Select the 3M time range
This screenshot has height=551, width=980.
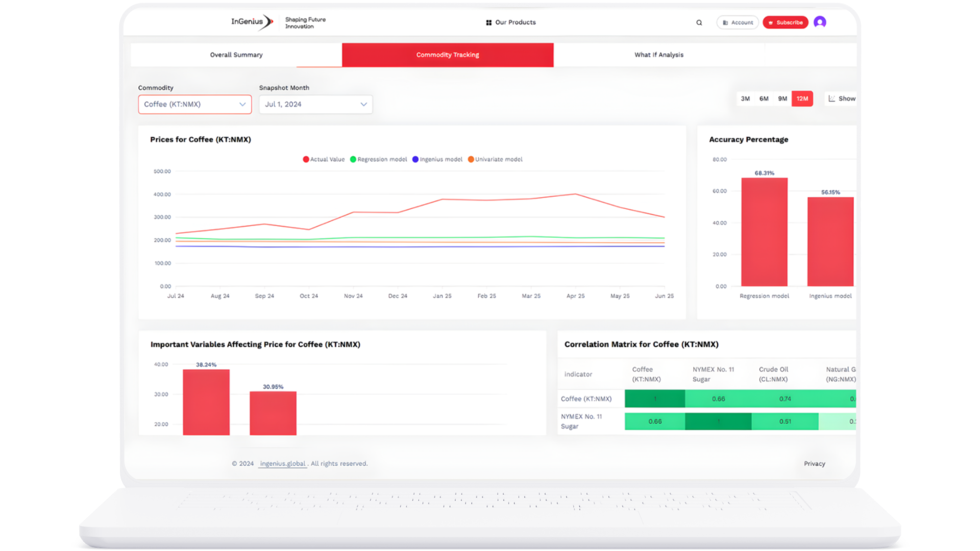pyautogui.click(x=745, y=98)
